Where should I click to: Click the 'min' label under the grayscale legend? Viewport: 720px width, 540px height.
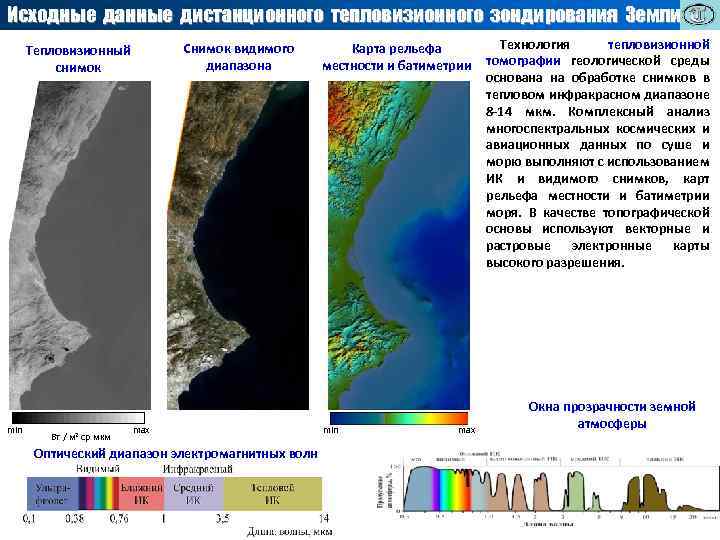point(15,430)
